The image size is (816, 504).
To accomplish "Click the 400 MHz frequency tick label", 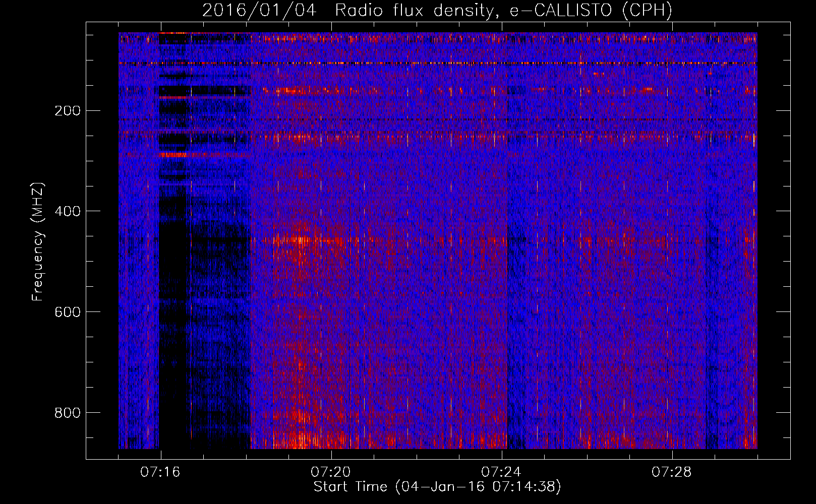I will coord(68,211).
